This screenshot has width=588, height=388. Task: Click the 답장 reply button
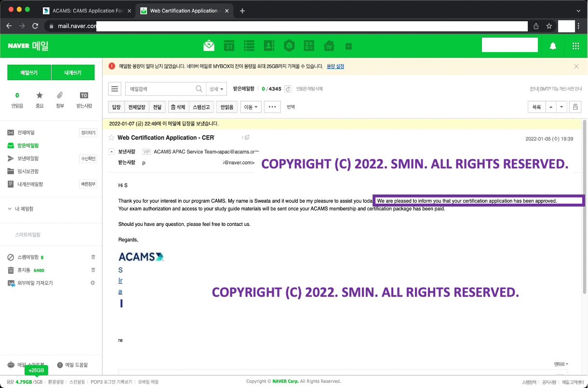[116, 107]
